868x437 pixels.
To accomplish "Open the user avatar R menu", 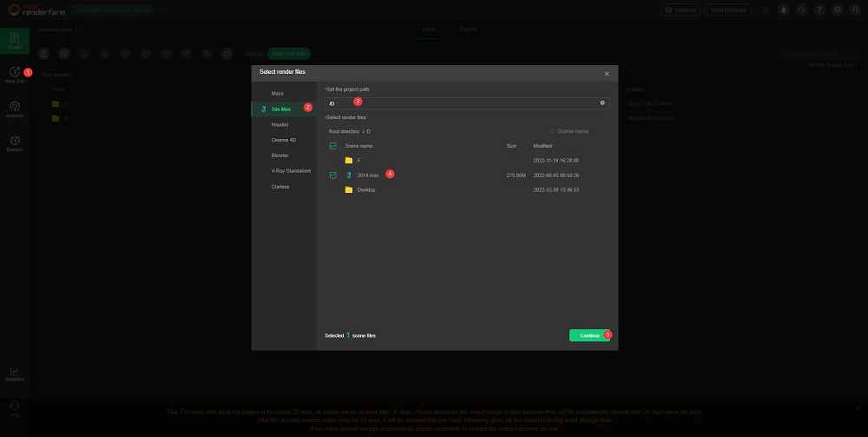I will pos(856,10).
